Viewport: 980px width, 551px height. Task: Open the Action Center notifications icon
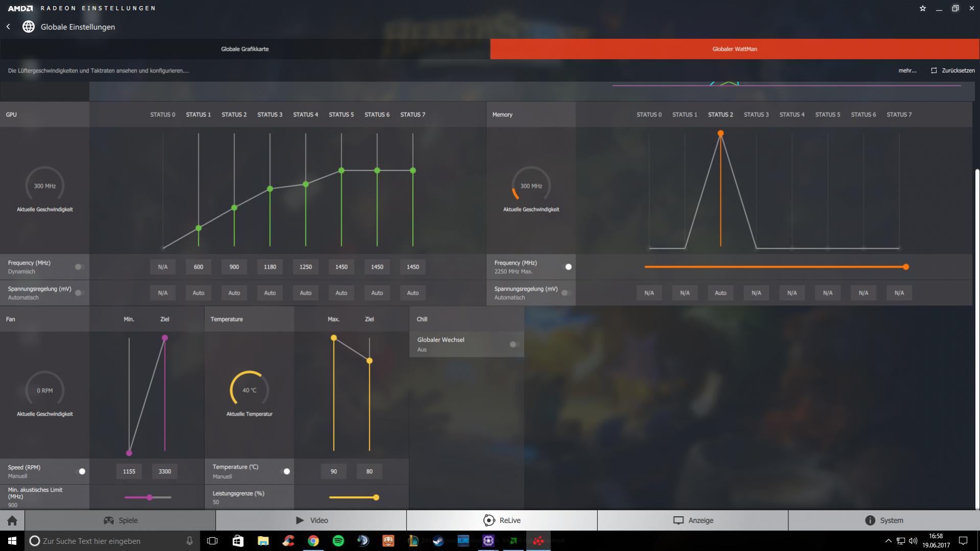click(963, 541)
